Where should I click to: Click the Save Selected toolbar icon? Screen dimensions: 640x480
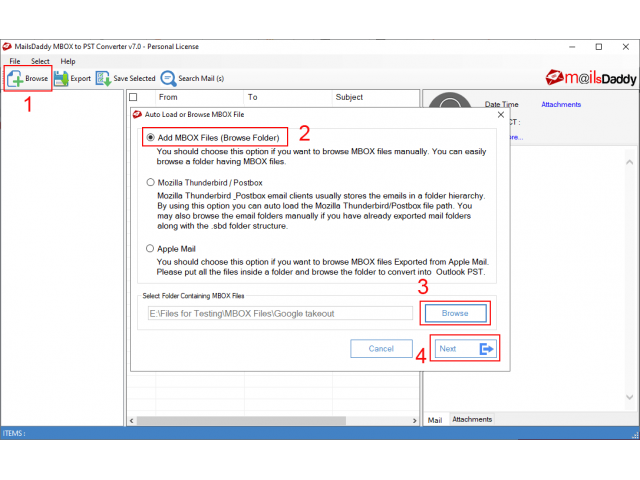(x=103, y=78)
